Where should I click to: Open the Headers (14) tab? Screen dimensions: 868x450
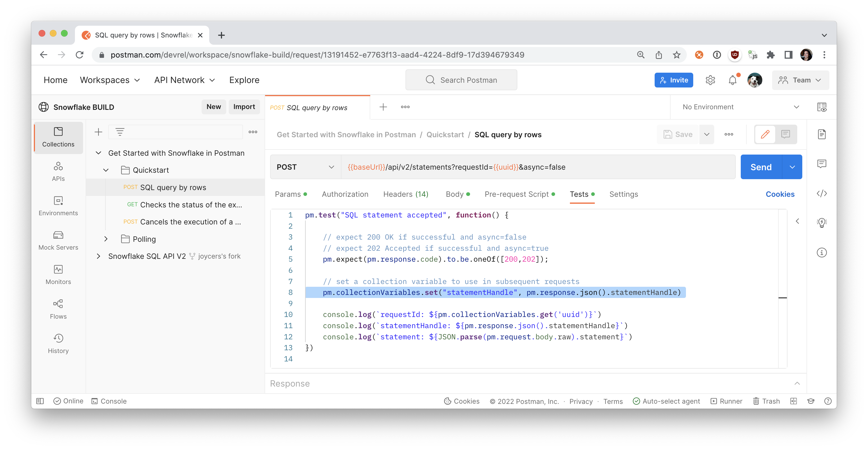tap(405, 194)
